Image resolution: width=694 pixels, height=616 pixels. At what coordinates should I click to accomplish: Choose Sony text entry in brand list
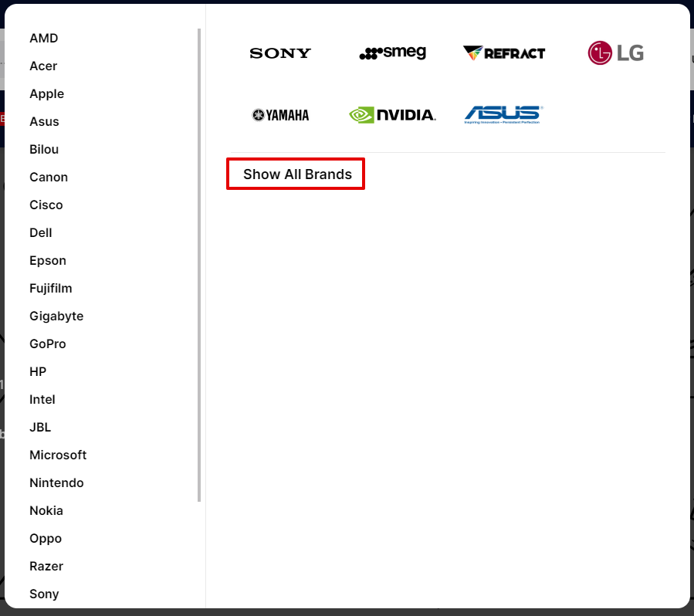44,594
